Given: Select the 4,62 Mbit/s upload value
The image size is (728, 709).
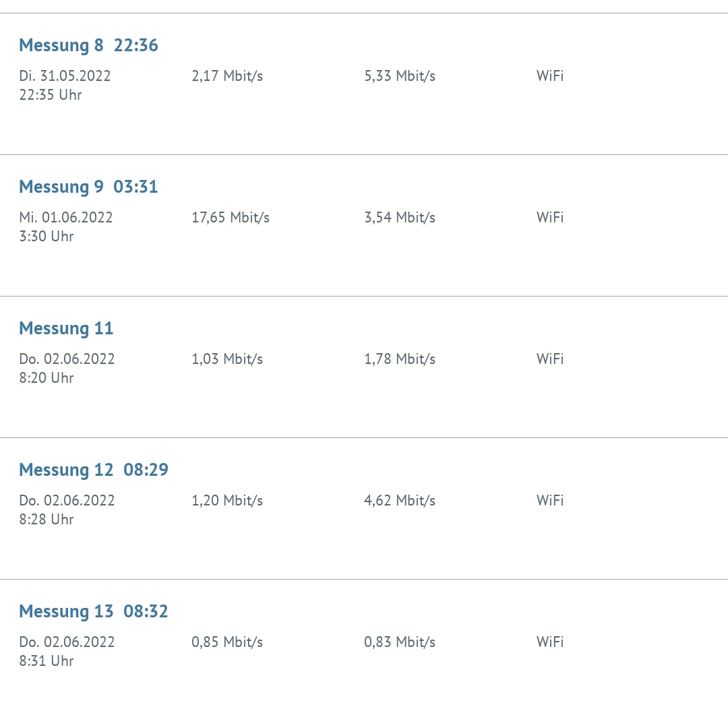Looking at the screenshot, I should coord(400,501).
